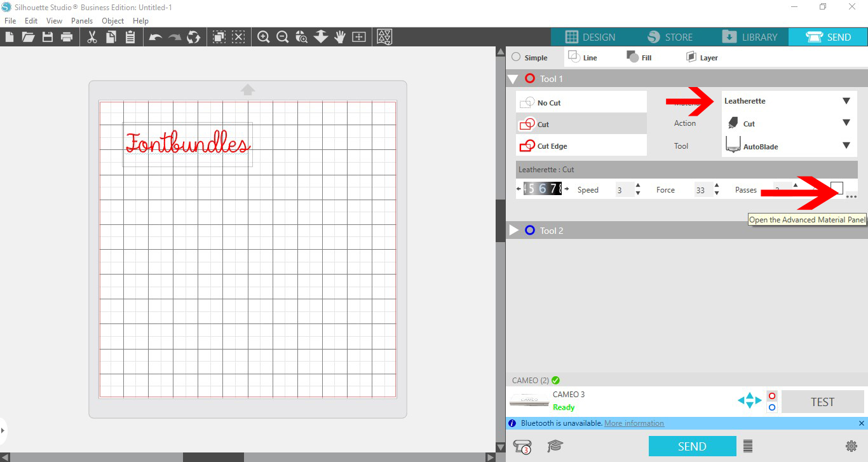Click the Paste clipboard icon
This screenshot has height=462, width=868.
(130, 37)
